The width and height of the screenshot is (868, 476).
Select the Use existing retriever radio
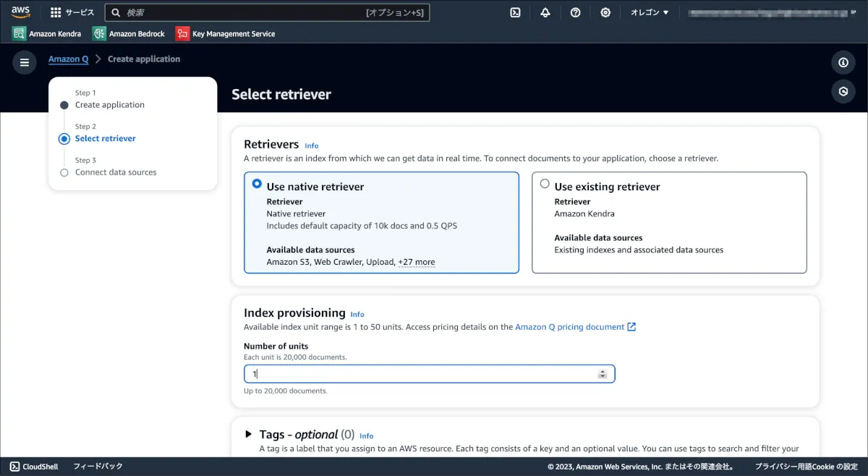pyautogui.click(x=545, y=184)
